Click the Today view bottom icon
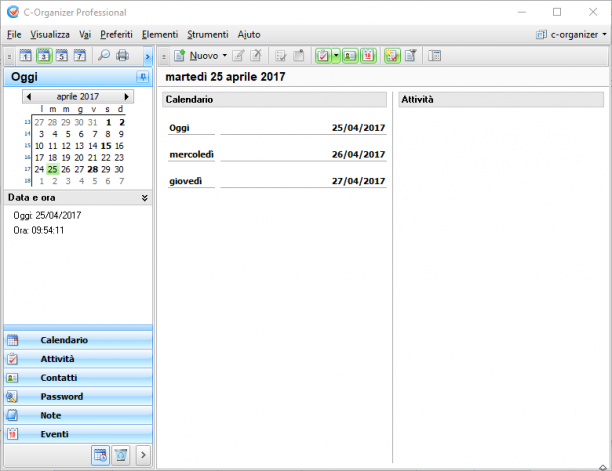The width and height of the screenshot is (612, 471). (x=100, y=455)
